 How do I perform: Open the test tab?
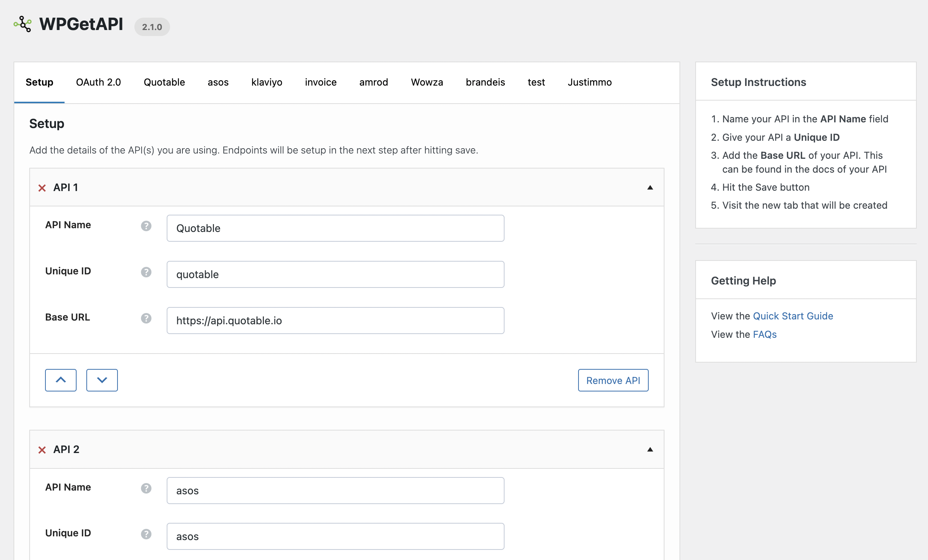pos(536,82)
